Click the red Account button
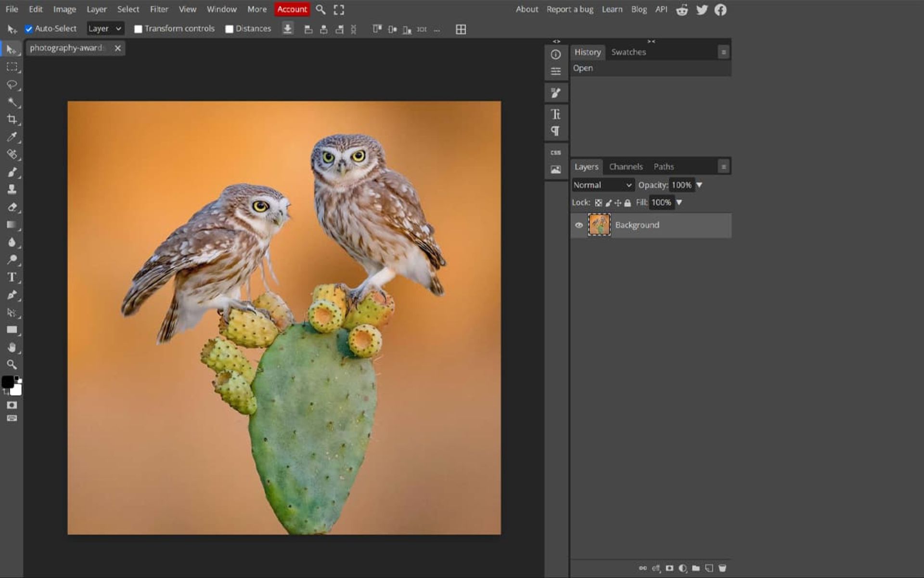The width and height of the screenshot is (924, 578). pyautogui.click(x=292, y=9)
